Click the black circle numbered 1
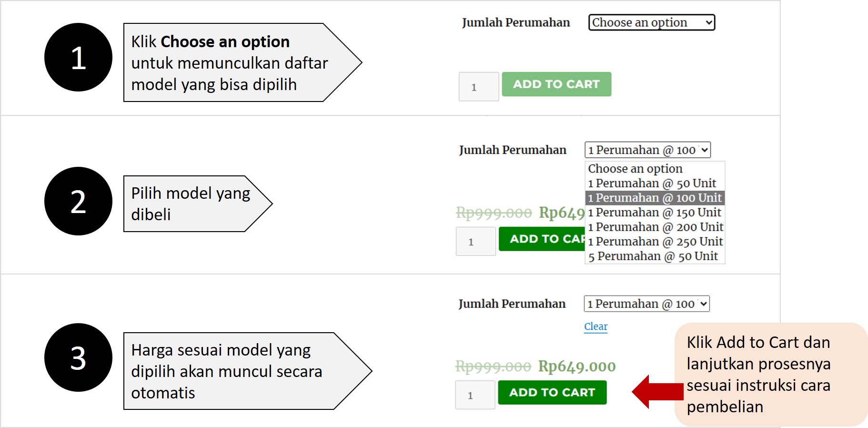This screenshot has height=428, width=868. [x=78, y=58]
